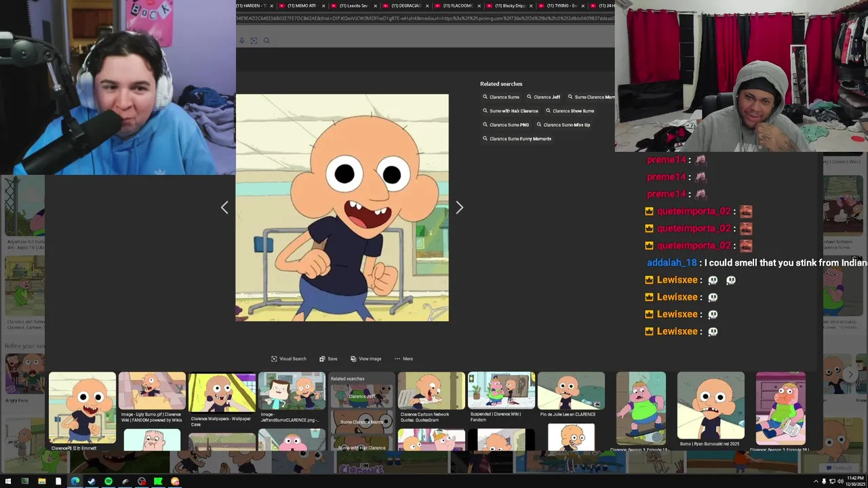Click username addalah_18 in chat
This screenshot has width=868, height=488.
pos(672,262)
